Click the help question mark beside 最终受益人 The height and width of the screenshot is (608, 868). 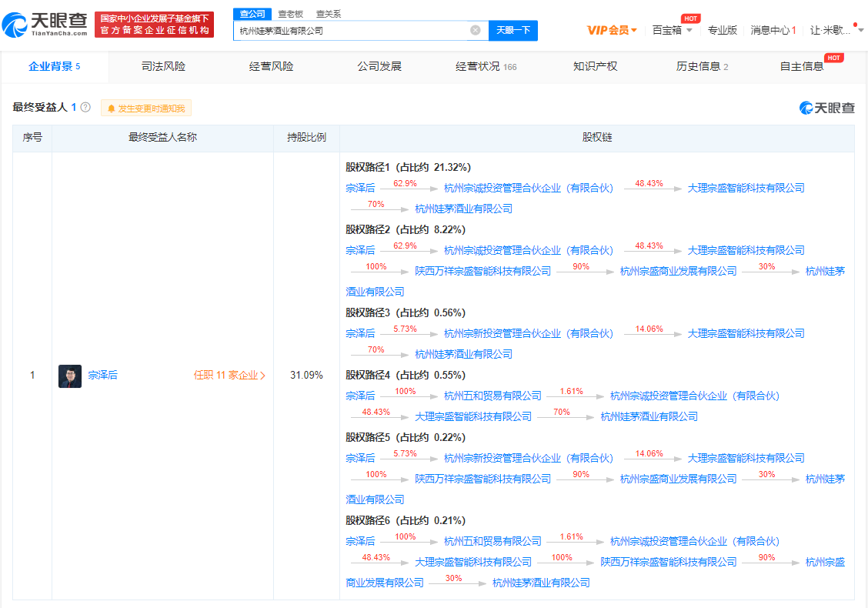(x=85, y=107)
